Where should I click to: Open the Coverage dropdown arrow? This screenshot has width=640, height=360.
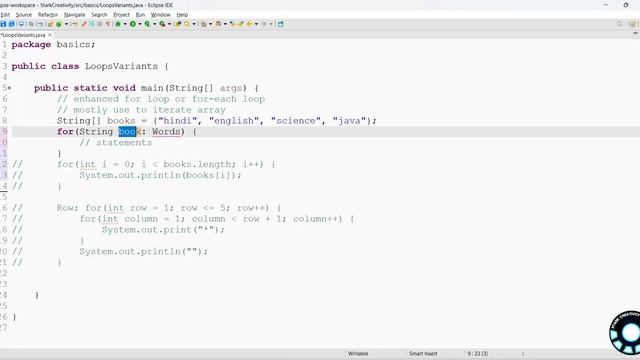click(155, 24)
